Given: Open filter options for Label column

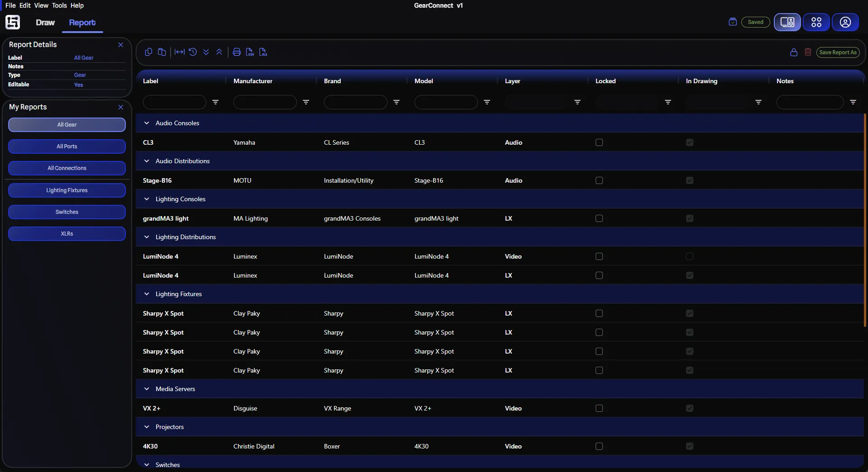Looking at the screenshot, I should pyautogui.click(x=215, y=102).
